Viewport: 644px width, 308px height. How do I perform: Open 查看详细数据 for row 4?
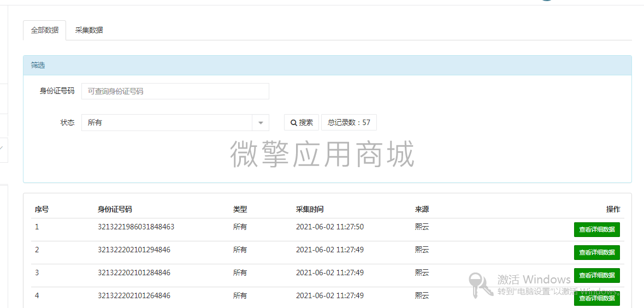coord(597,298)
